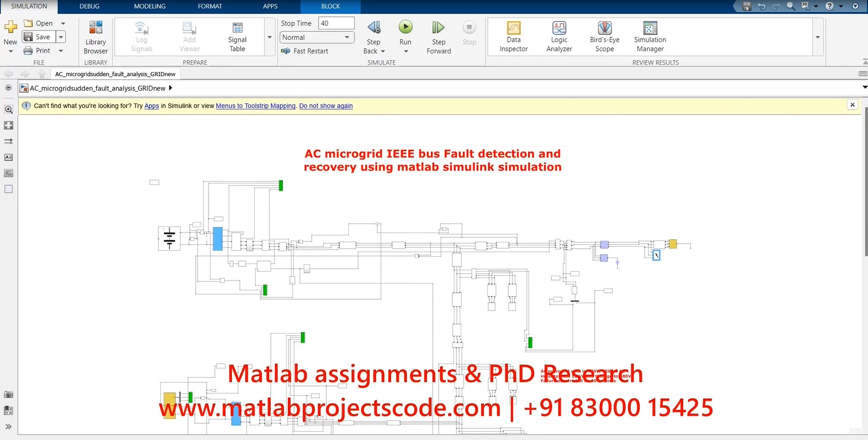
Task: Select the battery source block in the diagram
Action: [169, 238]
